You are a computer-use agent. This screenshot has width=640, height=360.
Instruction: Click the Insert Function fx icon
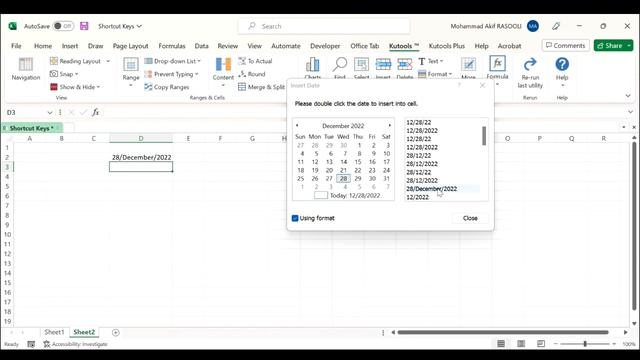(x=95, y=112)
